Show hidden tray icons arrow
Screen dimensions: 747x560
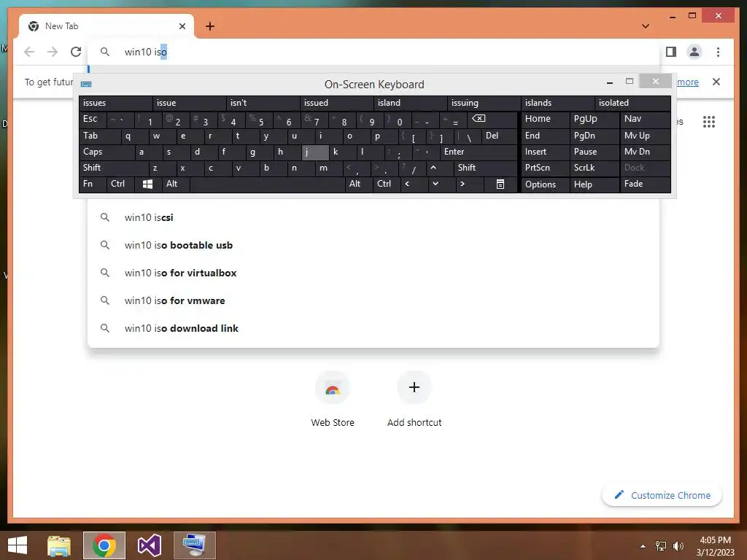point(643,545)
